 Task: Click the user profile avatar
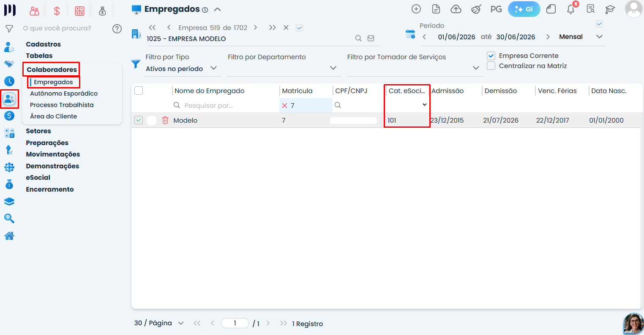coord(633,9)
